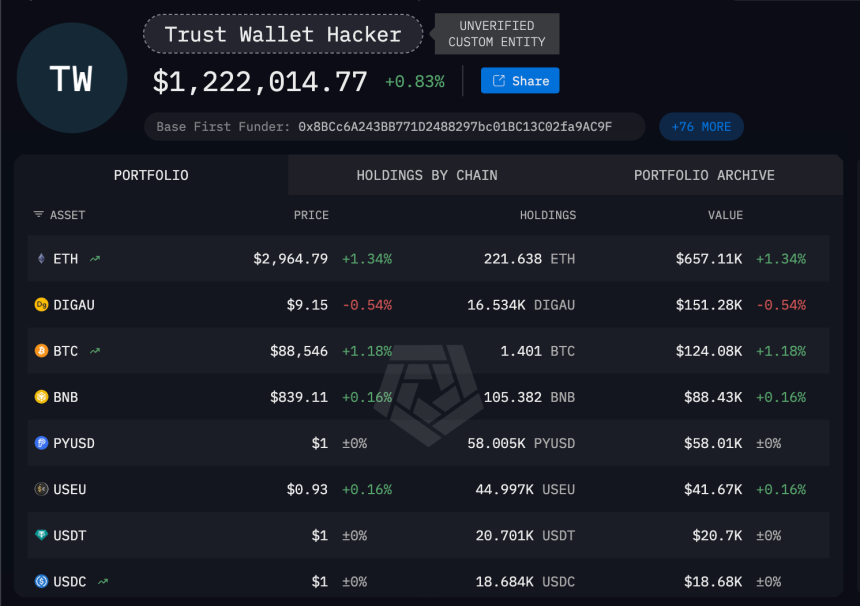Click the green trend arrow beside ETH
860x606 pixels.
[x=93, y=257]
